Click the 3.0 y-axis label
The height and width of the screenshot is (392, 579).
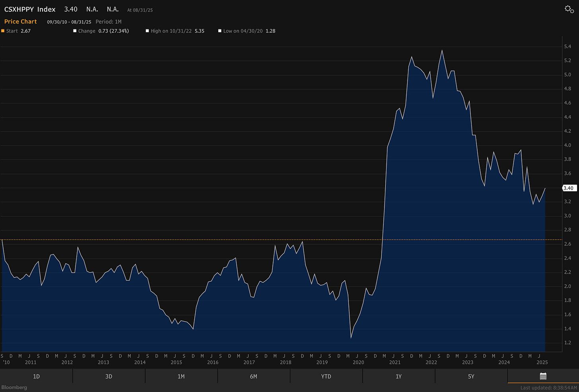(x=567, y=216)
